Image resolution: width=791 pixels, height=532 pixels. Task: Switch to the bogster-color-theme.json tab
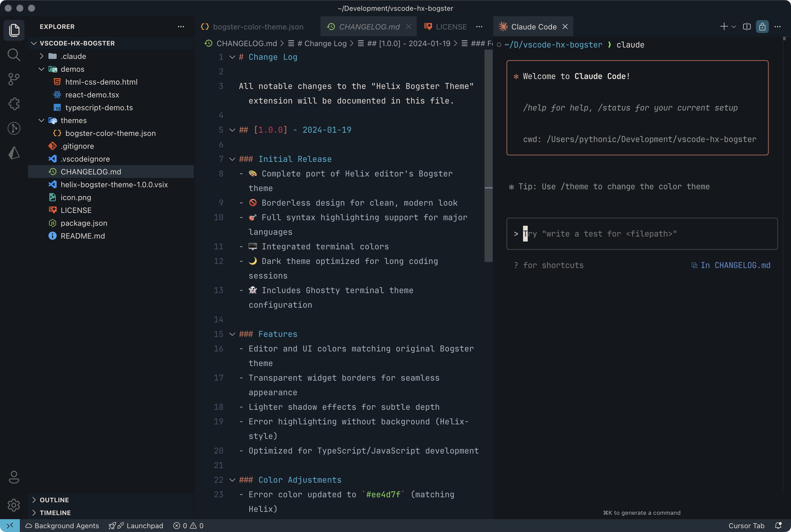point(257,27)
